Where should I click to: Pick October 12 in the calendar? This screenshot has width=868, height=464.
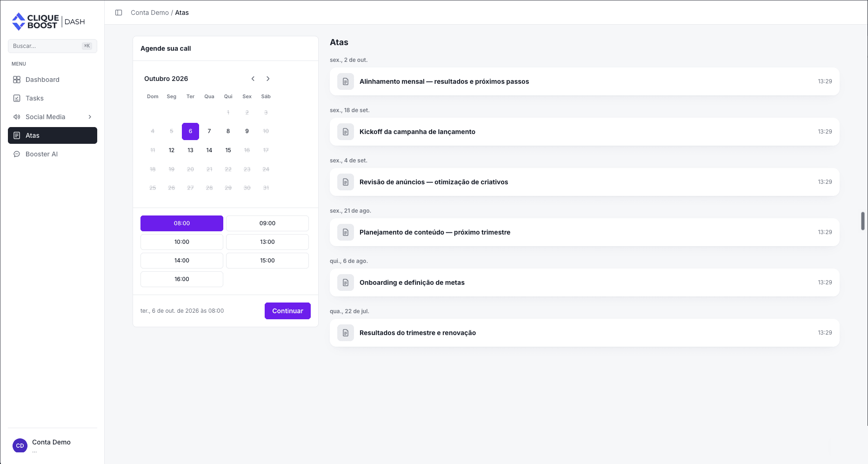[172, 150]
